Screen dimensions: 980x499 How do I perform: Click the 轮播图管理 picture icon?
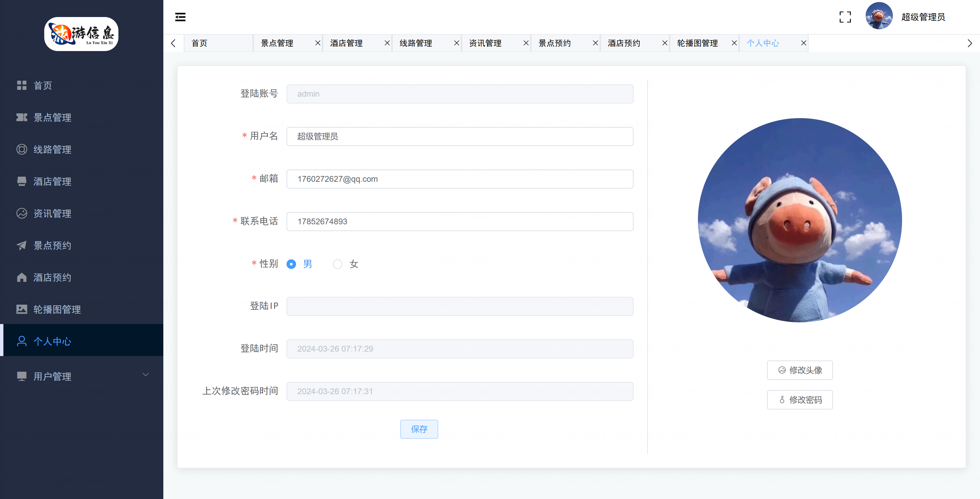coord(22,309)
